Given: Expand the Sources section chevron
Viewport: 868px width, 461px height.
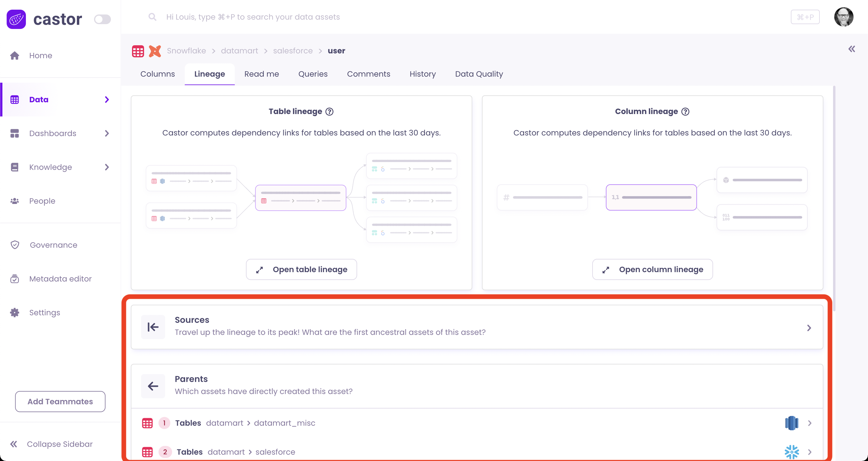Looking at the screenshot, I should point(809,328).
